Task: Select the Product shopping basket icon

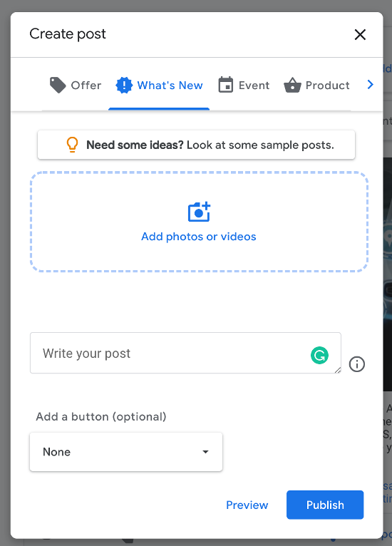Action: (292, 85)
